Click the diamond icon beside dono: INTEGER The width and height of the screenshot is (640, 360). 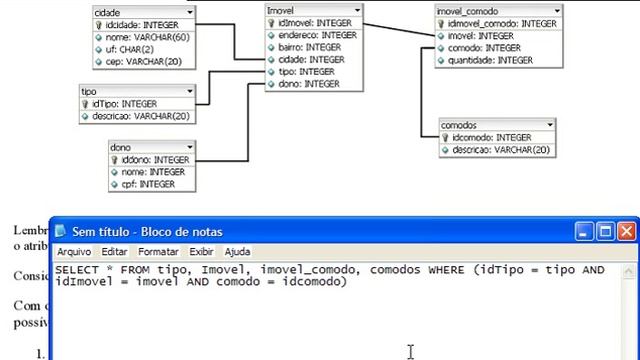(271, 84)
